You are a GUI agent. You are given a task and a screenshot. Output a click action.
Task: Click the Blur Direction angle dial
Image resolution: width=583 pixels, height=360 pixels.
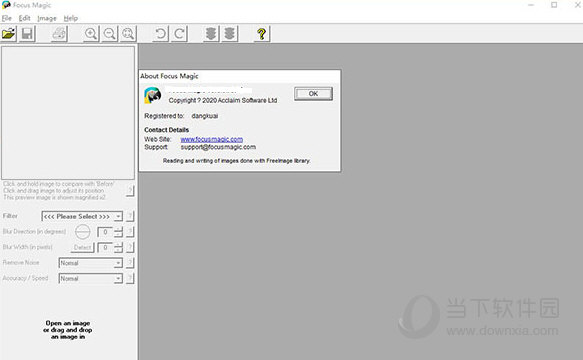pos(83,232)
